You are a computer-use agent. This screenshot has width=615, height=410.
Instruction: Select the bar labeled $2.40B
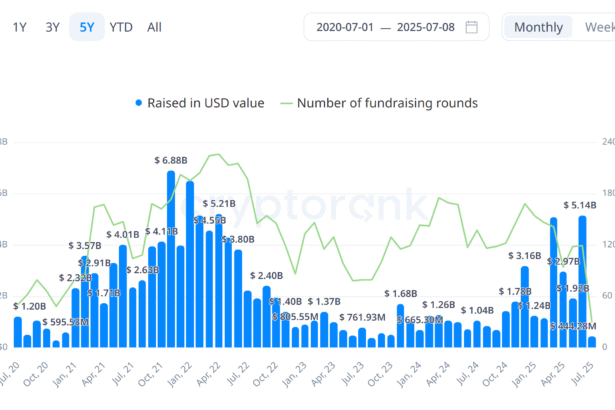[266, 317]
